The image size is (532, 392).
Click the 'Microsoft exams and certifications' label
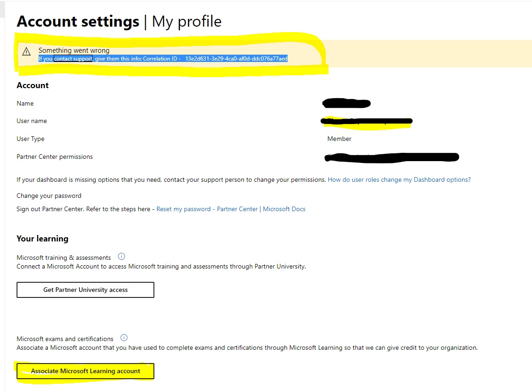[x=65, y=339]
